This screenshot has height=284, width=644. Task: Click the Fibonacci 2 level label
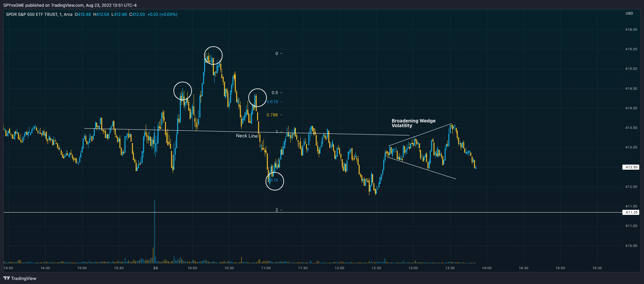pyautogui.click(x=277, y=210)
